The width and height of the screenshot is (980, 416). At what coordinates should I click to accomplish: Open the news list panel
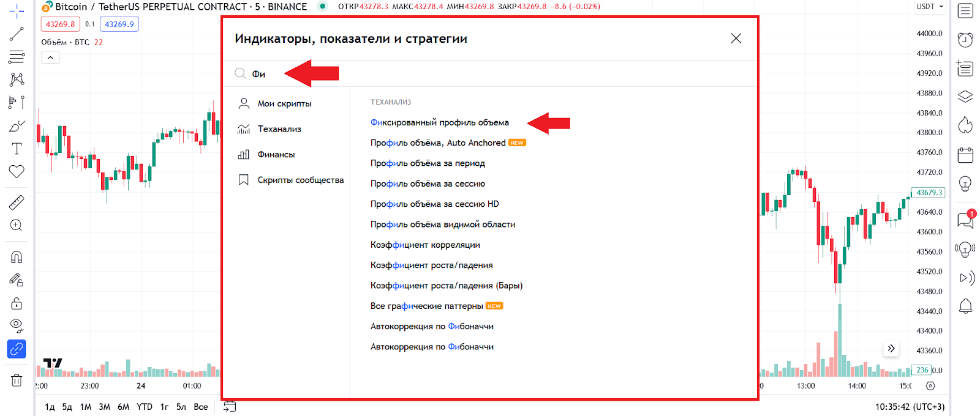965,68
